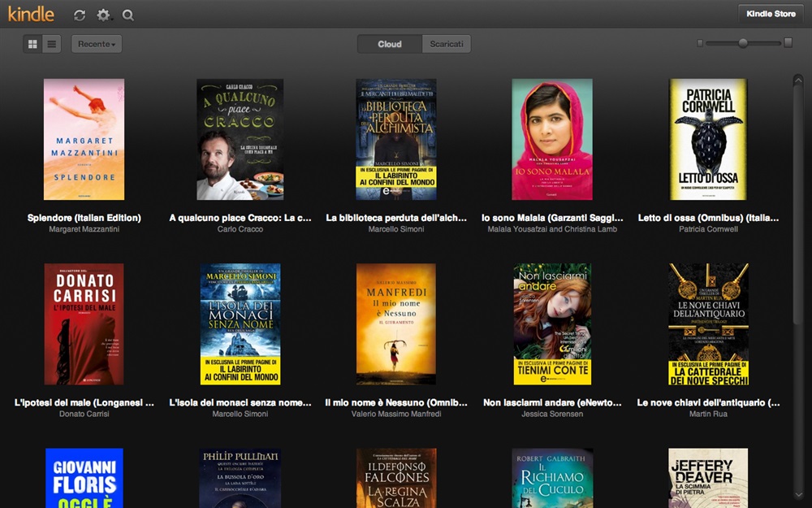812x508 pixels.
Task: Open the settings gear menu
Action: pyautogui.click(x=103, y=15)
